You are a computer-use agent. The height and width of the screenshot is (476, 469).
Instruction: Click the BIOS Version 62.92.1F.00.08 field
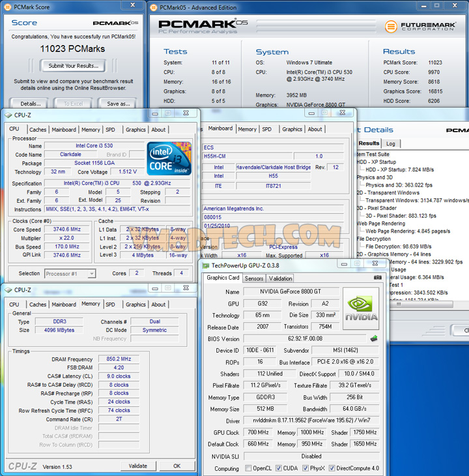click(305, 338)
